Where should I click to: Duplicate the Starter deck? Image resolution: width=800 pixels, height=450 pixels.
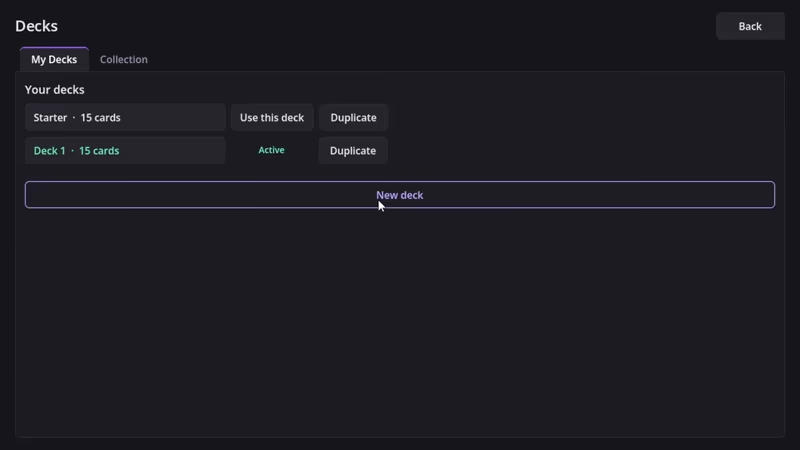click(x=354, y=117)
